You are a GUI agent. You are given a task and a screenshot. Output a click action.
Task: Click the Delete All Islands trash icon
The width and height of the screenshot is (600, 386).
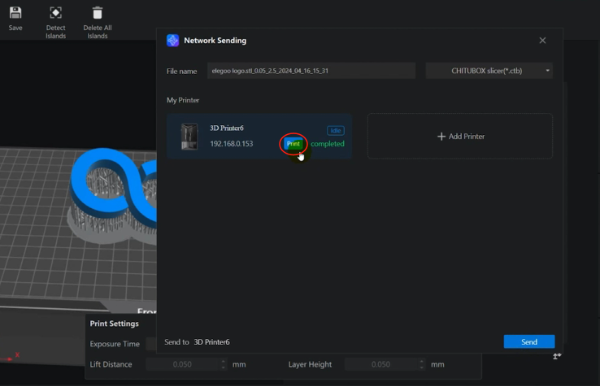coord(98,13)
